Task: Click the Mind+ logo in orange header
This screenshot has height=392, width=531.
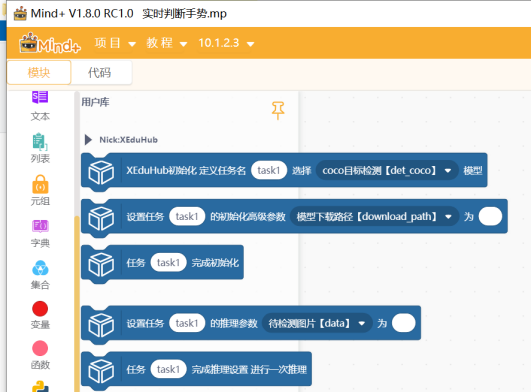Action: click(x=50, y=43)
